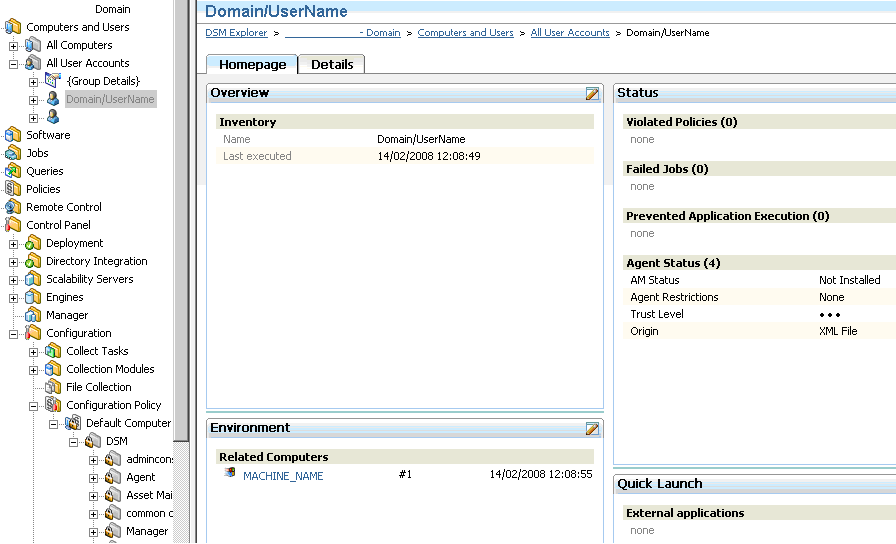This screenshot has height=544, width=896.
Task: Click the MACHINE_NAME computer icon
Action: pyautogui.click(x=231, y=475)
